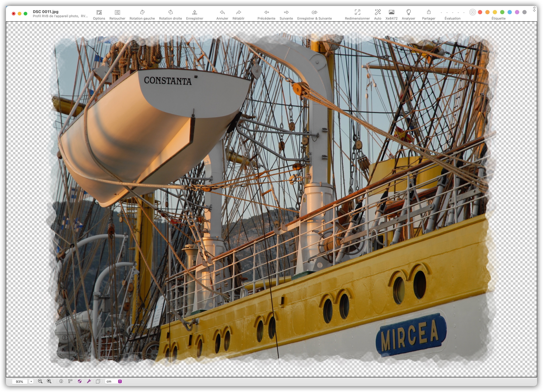Set the red label dot
543x392 pixels.
480,12
